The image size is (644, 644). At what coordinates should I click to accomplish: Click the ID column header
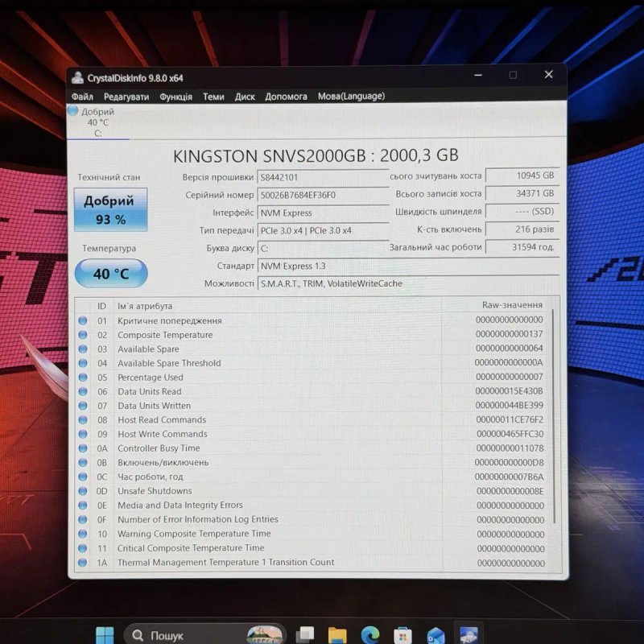(102, 306)
